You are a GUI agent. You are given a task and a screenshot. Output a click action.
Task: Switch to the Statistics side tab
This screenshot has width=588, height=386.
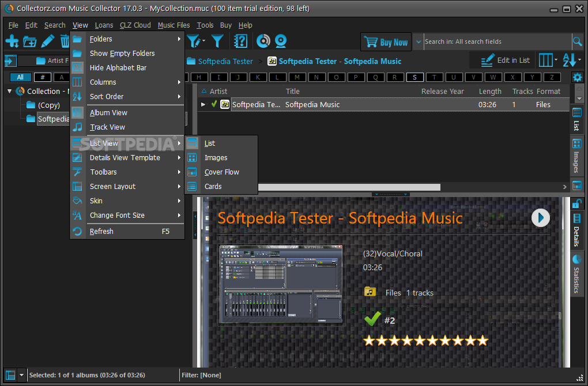(576, 274)
